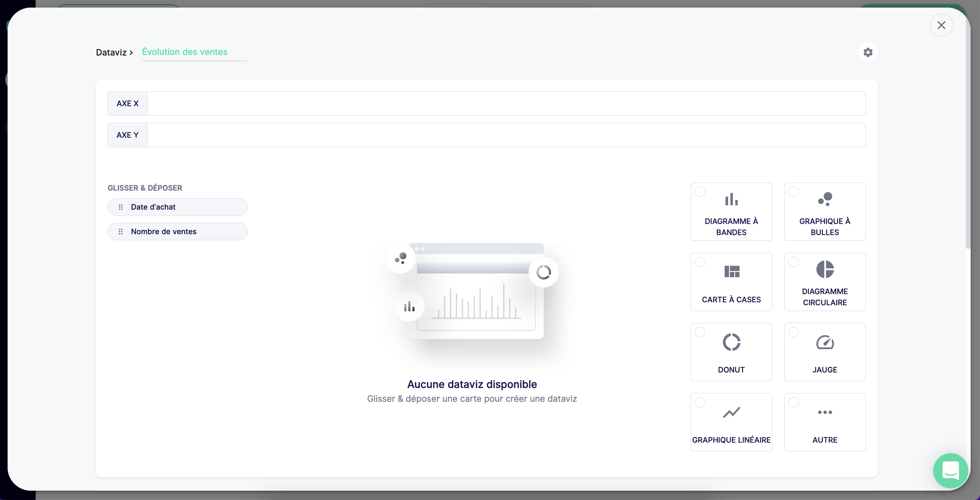Edit the title Évolution des ventes
This screenshot has height=500, width=980.
194,52
